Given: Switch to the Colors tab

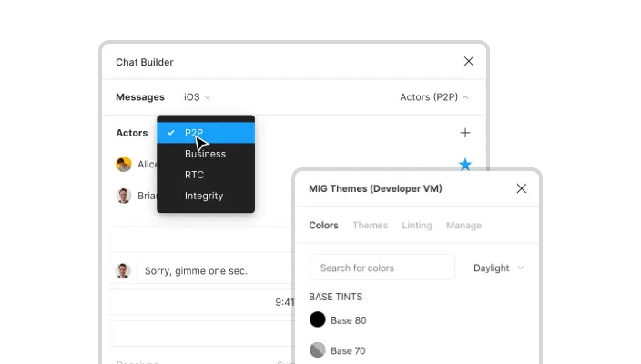Looking at the screenshot, I should tap(323, 225).
